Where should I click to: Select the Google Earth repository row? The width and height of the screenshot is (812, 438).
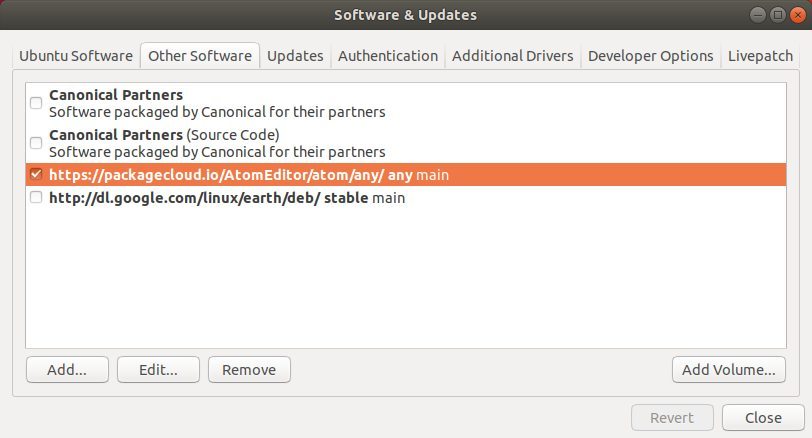(406, 198)
